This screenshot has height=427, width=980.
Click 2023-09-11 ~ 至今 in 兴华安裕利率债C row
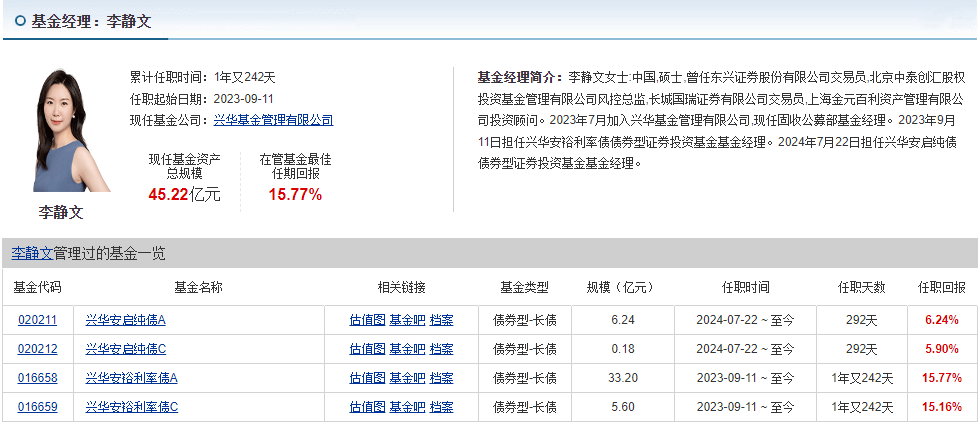point(745,407)
